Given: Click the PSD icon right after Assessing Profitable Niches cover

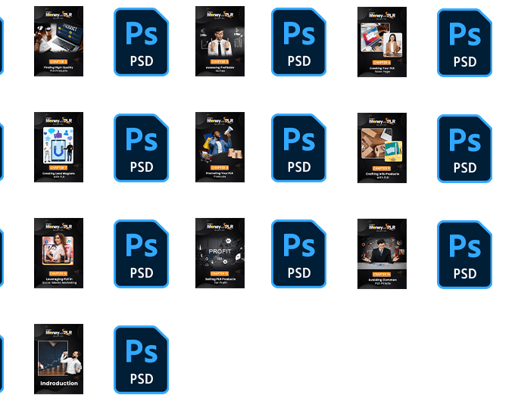Looking at the screenshot, I should [x=298, y=42].
